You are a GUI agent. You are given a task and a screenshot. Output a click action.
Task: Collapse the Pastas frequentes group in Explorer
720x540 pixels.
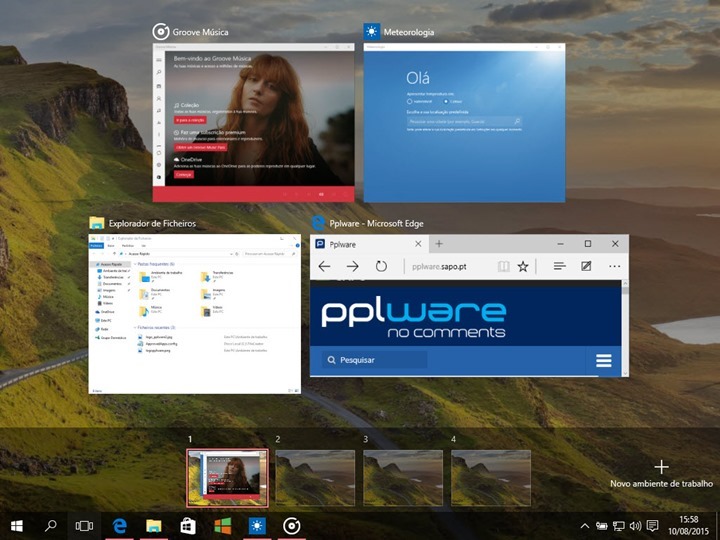point(135,264)
